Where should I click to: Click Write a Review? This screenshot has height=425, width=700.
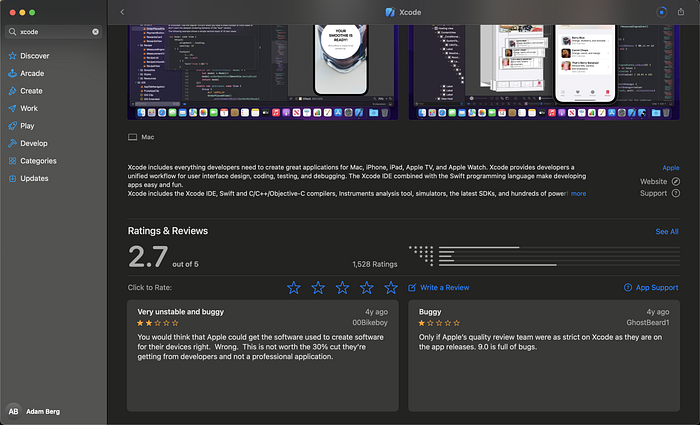pos(439,288)
